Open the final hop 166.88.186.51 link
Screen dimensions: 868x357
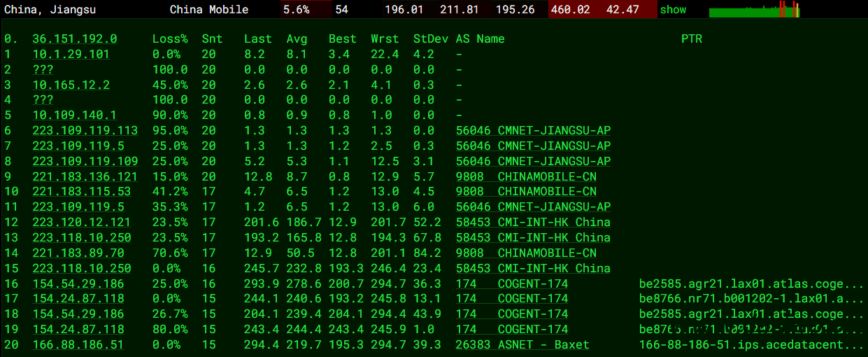click(x=78, y=344)
